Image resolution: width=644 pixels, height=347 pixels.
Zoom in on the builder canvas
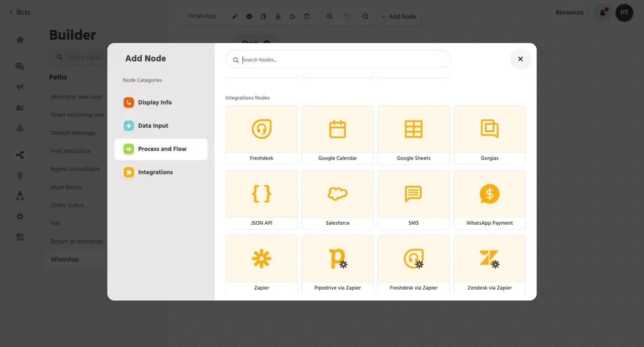pyautogui.click(x=330, y=17)
